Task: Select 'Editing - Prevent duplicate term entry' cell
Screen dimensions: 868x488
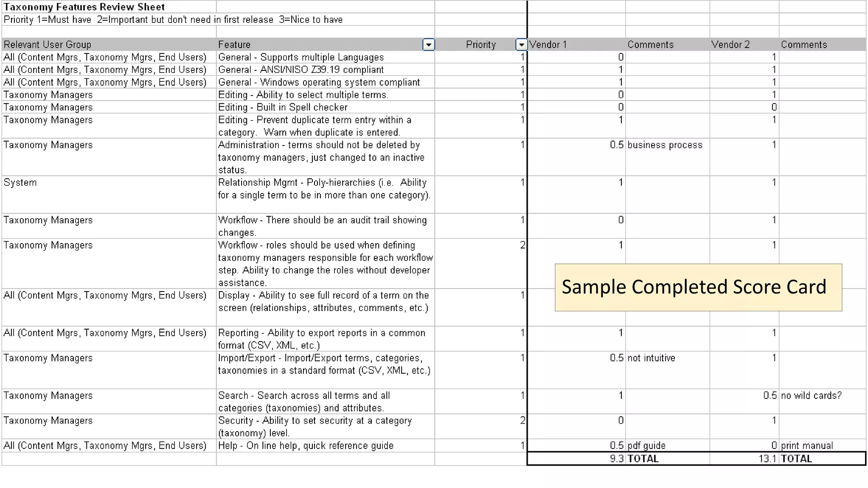Action: click(x=325, y=126)
